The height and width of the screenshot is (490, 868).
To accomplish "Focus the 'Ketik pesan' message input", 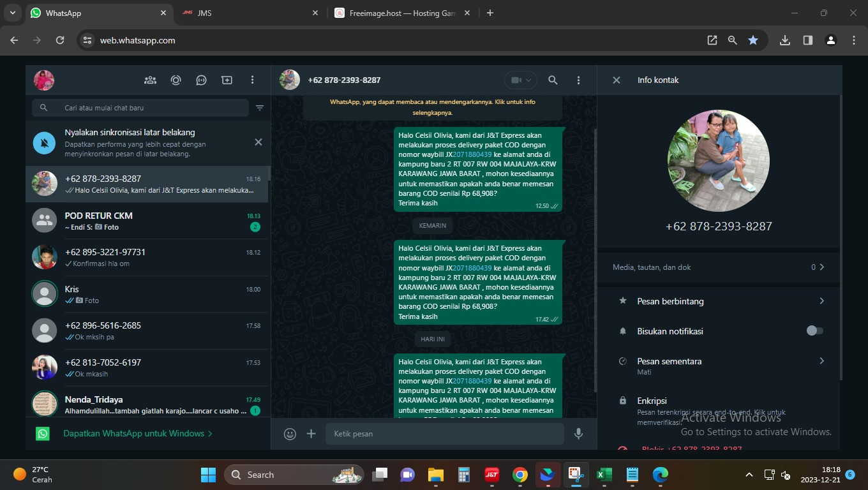I will pos(445,434).
